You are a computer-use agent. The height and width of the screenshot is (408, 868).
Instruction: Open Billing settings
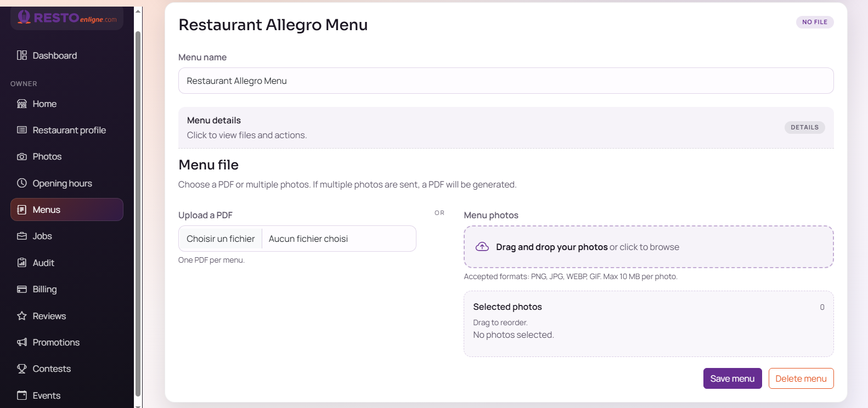tap(44, 289)
